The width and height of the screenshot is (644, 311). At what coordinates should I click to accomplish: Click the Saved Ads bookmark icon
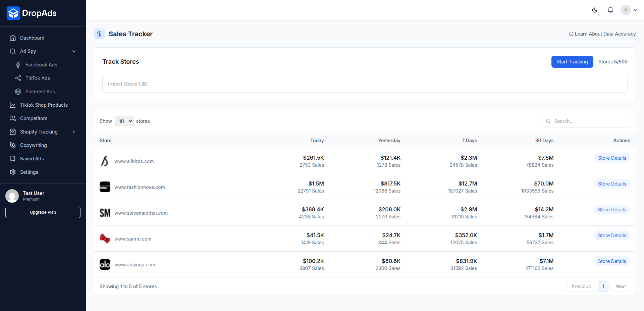pyautogui.click(x=13, y=159)
